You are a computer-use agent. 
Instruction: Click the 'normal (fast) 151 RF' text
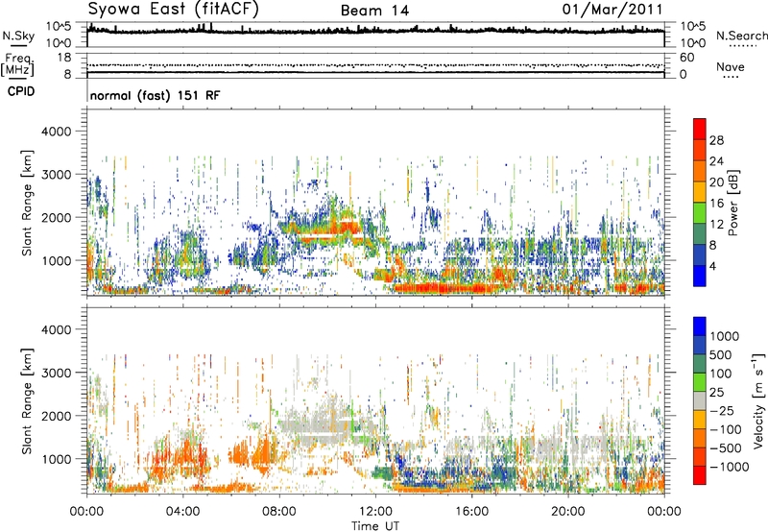coord(156,95)
